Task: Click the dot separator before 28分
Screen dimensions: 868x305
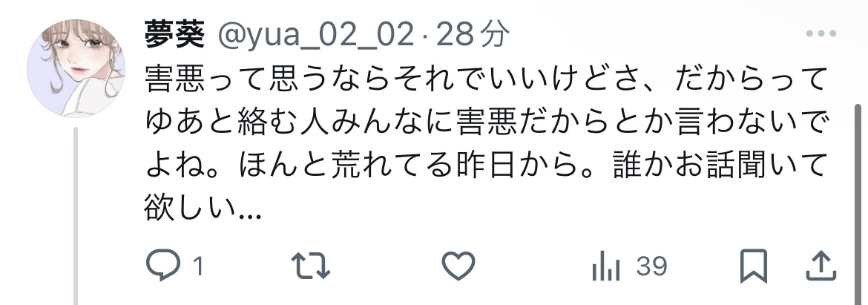Action: click(x=424, y=36)
